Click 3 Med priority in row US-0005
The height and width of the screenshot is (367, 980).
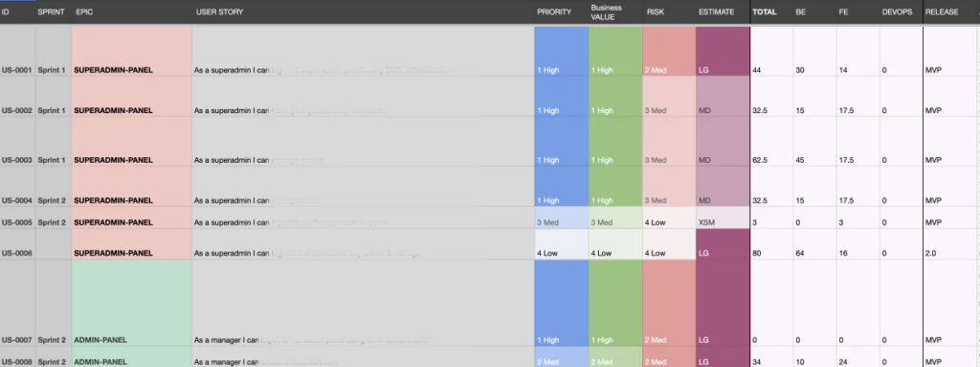562,218
